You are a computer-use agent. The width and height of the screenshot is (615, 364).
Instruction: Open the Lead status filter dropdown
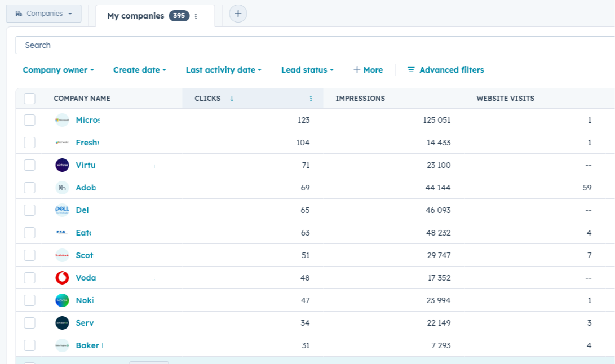307,70
